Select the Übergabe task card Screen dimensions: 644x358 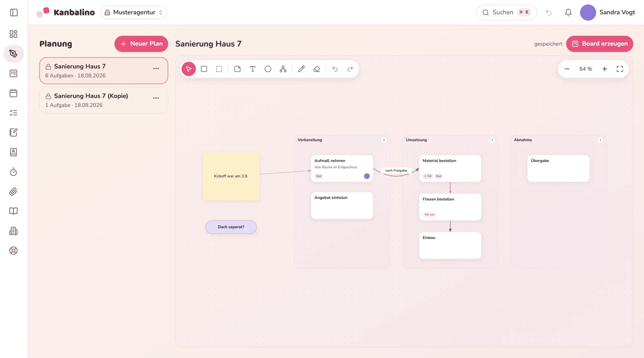[558, 168]
